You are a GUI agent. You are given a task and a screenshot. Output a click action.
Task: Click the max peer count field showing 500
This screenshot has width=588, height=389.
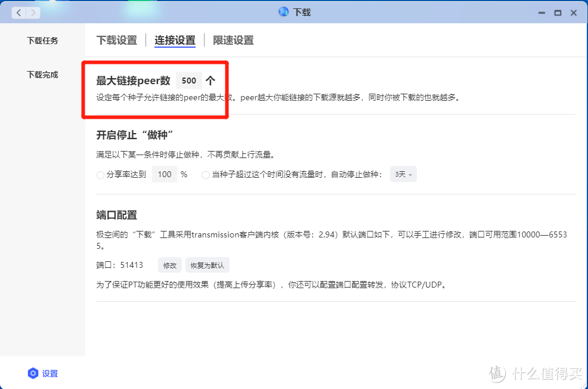189,81
